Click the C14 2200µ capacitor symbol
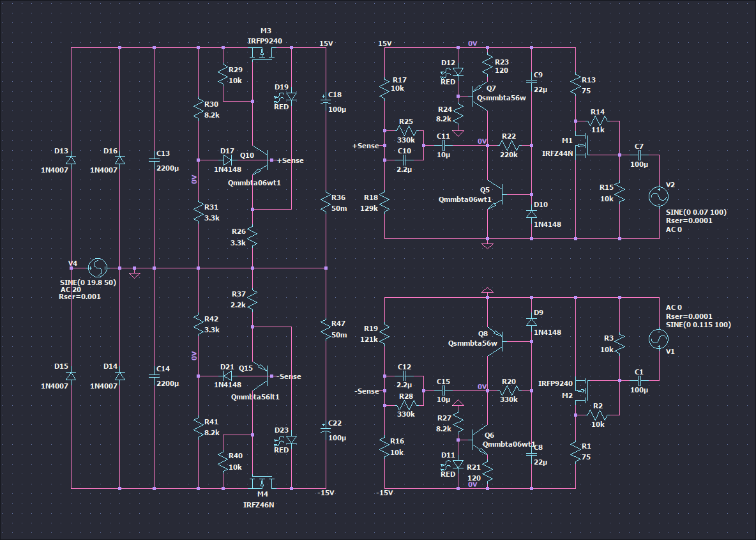The height and width of the screenshot is (540, 756). click(155, 375)
